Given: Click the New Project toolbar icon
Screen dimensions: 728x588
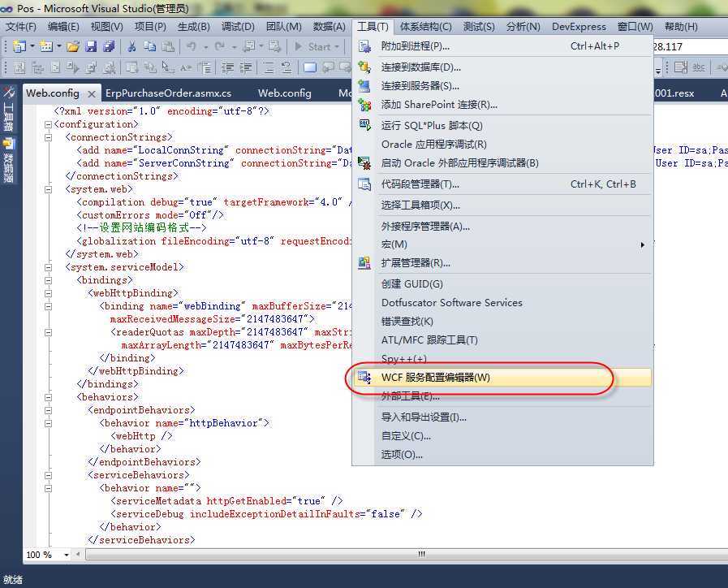Looking at the screenshot, I should tap(19, 46).
